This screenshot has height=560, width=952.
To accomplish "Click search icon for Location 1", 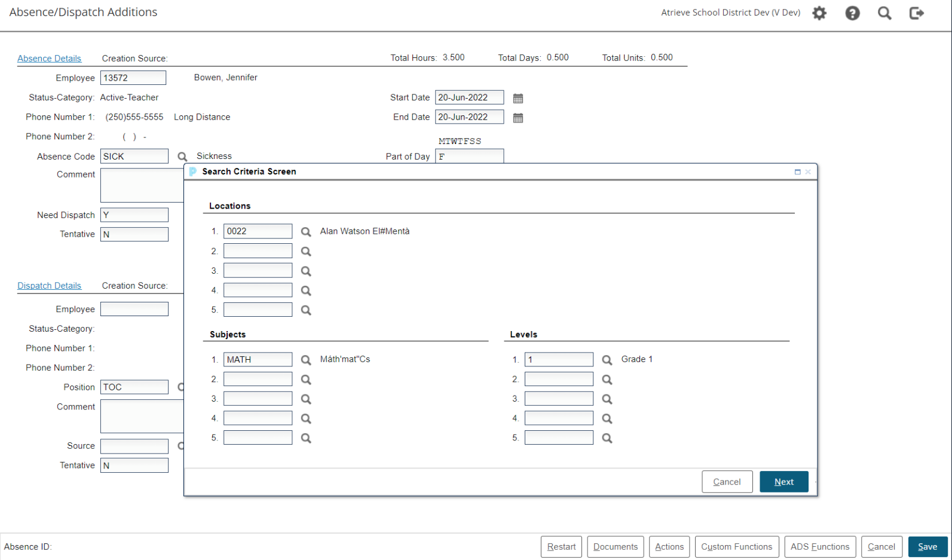I will (x=306, y=232).
